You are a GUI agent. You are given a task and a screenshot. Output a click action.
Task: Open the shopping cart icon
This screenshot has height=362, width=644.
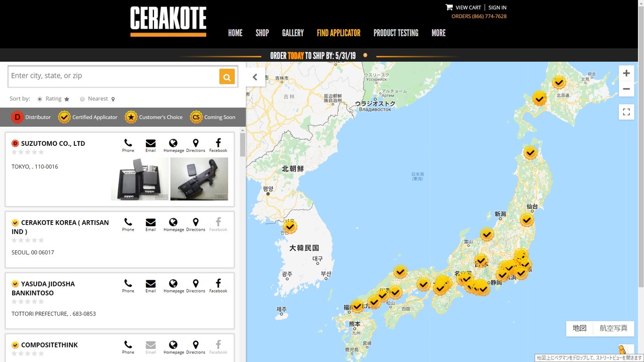click(x=449, y=8)
